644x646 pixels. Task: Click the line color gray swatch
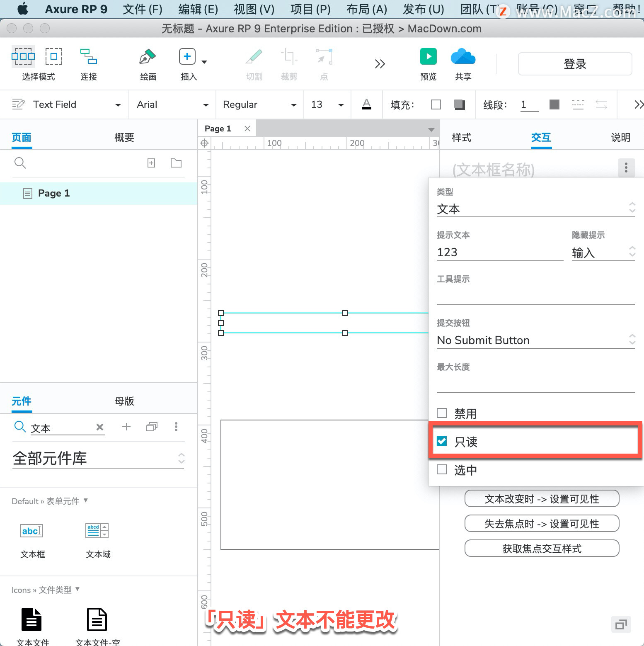(554, 104)
